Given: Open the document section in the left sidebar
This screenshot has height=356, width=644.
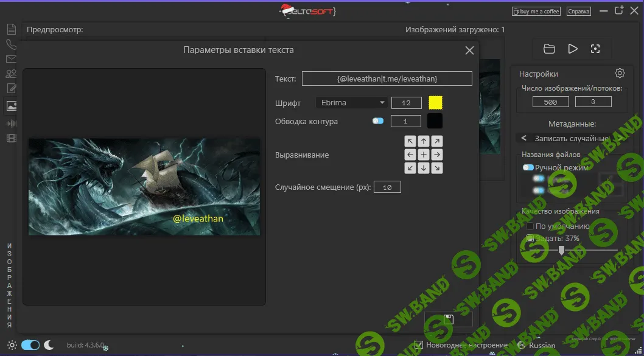Looking at the screenshot, I should tap(11, 29).
